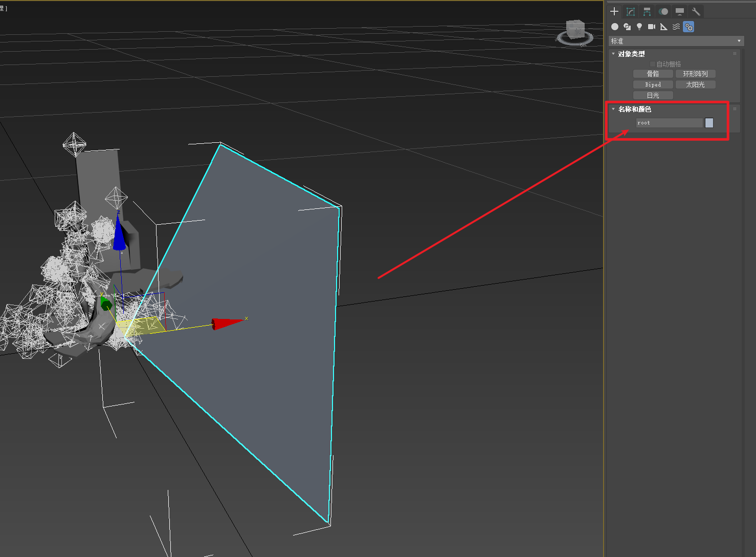Select the Helpers triangle ruler icon

tap(664, 27)
